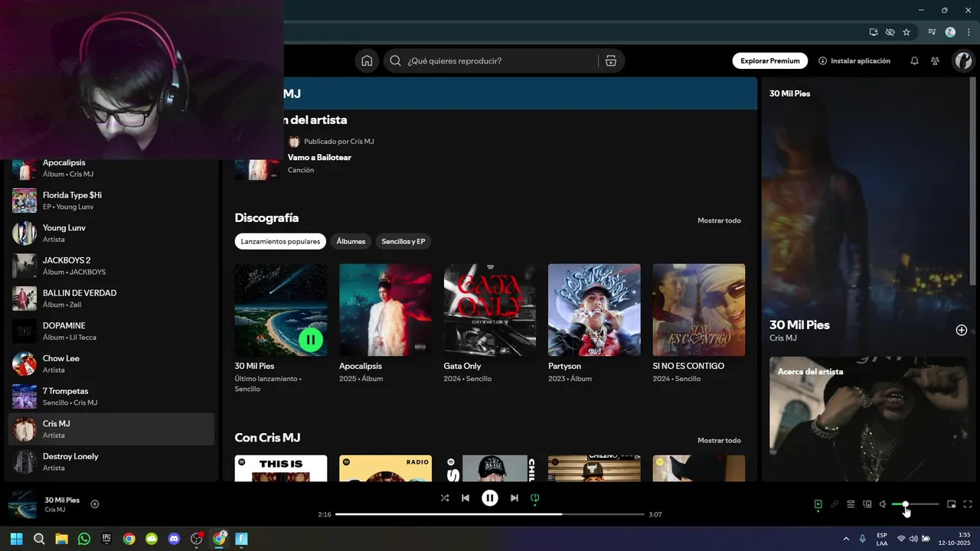Viewport: 980px width, 551px height.
Task: Open JACKBOYS 2 album in sidebar
Action: click(x=111, y=266)
